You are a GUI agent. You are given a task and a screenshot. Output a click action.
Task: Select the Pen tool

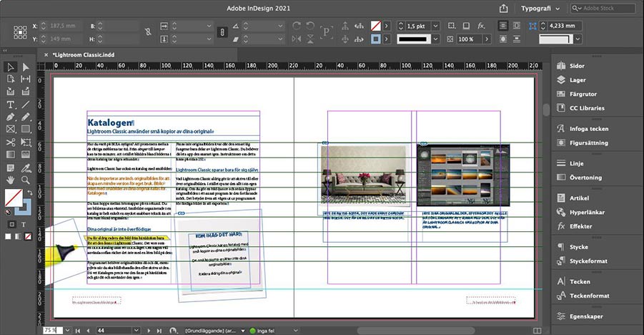pyautogui.click(x=11, y=117)
